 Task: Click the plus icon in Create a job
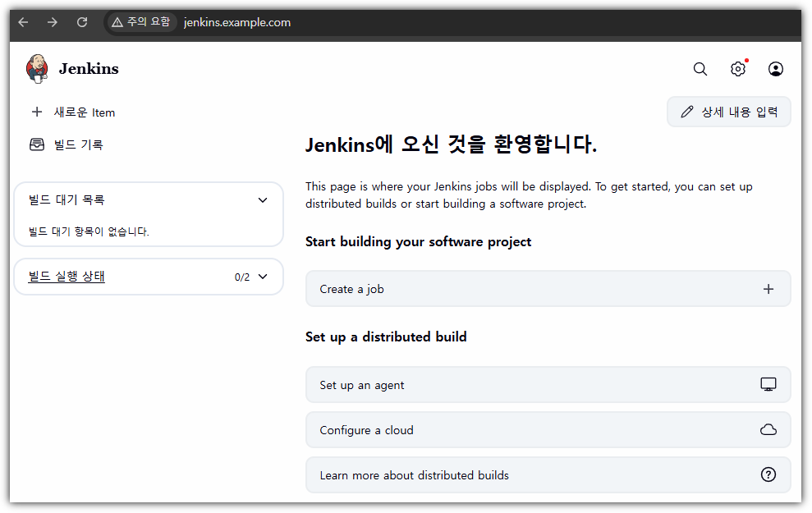[768, 289]
